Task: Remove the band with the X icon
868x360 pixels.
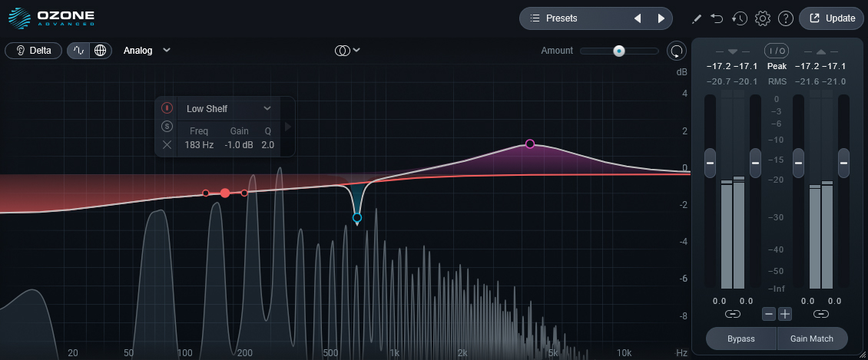Action: [167, 144]
